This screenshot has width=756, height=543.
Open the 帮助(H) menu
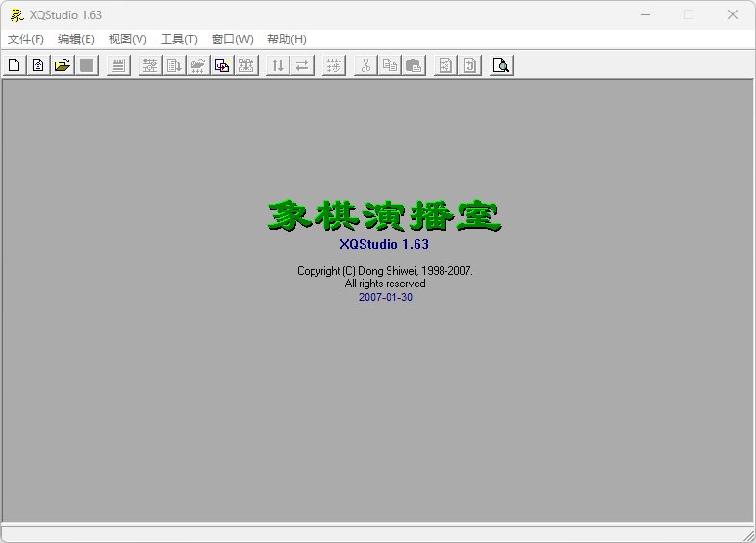point(287,39)
